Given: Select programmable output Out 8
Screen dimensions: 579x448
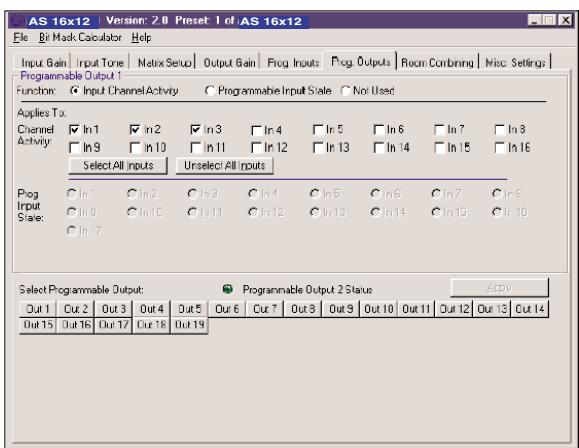Looking at the screenshot, I should [303, 309].
